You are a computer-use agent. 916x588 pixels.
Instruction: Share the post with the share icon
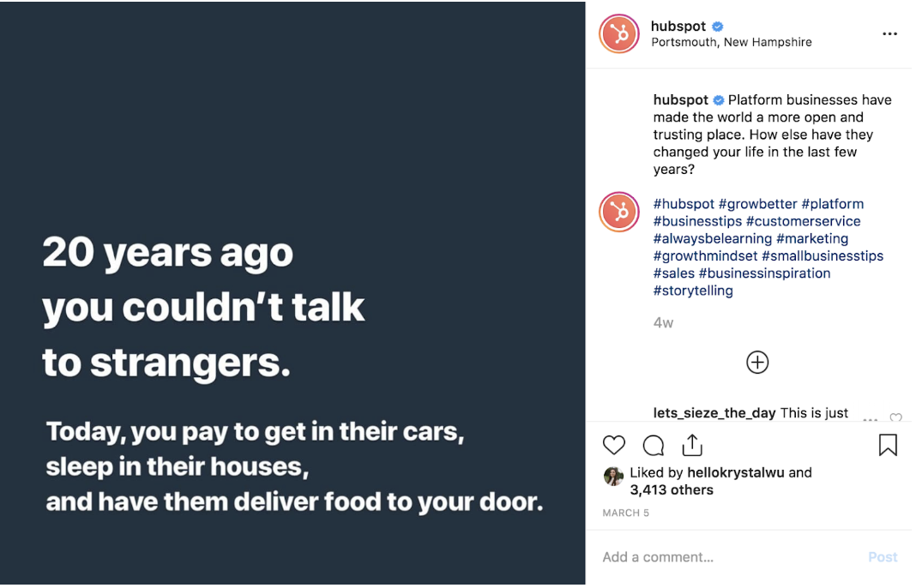(x=692, y=445)
